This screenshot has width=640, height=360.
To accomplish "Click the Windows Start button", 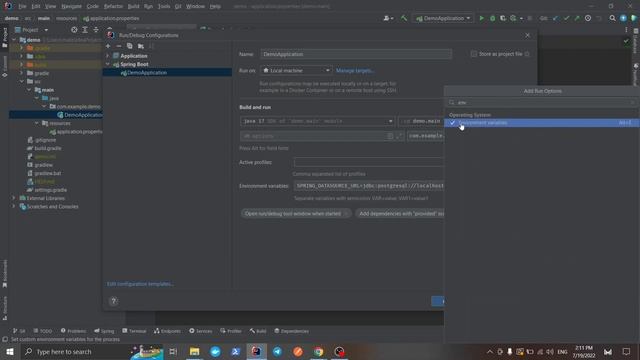I will 10,351.
